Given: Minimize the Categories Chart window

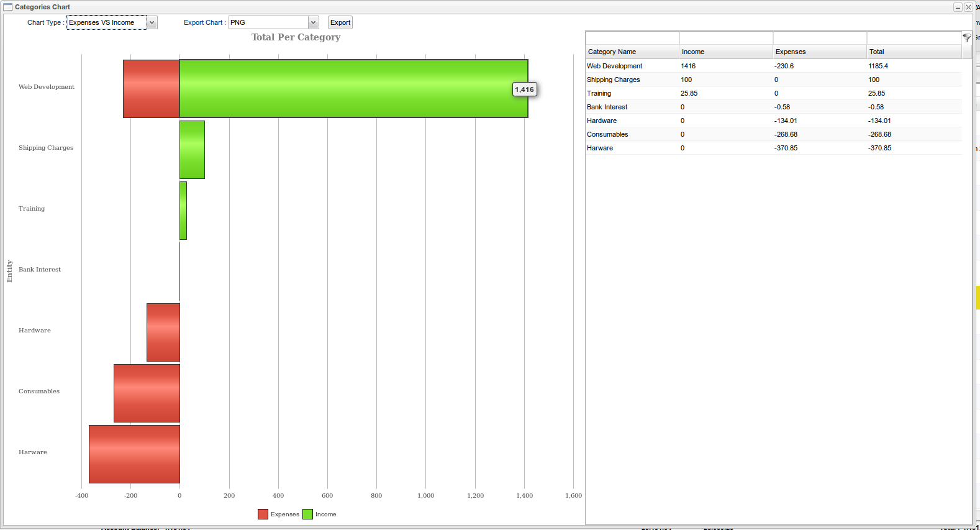Looking at the screenshot, I should (958, 7).
